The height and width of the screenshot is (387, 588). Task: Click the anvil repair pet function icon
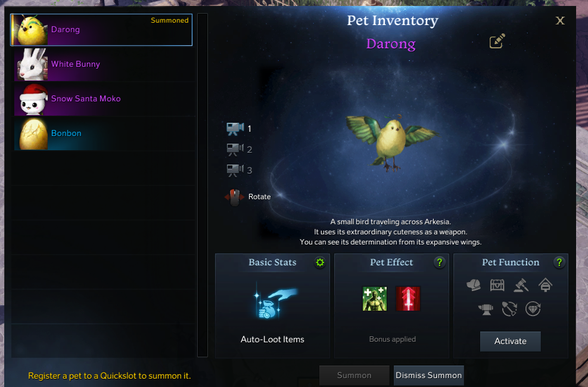[486, 309]
